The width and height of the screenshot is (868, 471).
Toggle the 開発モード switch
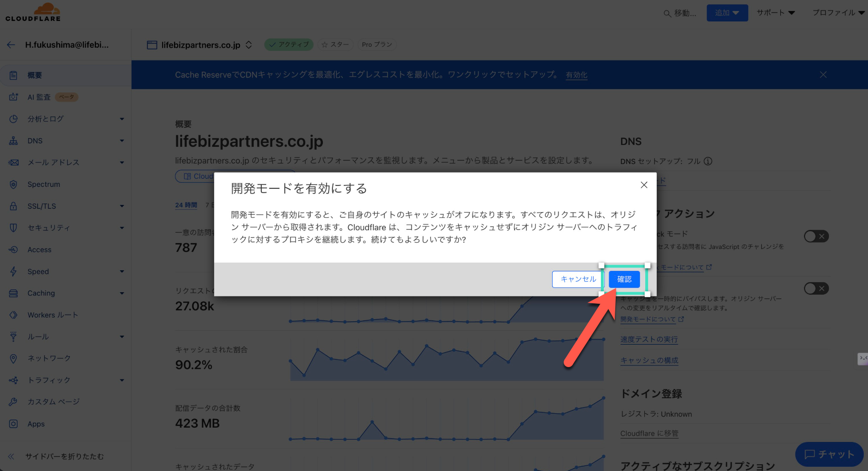[x=816, y=288]
